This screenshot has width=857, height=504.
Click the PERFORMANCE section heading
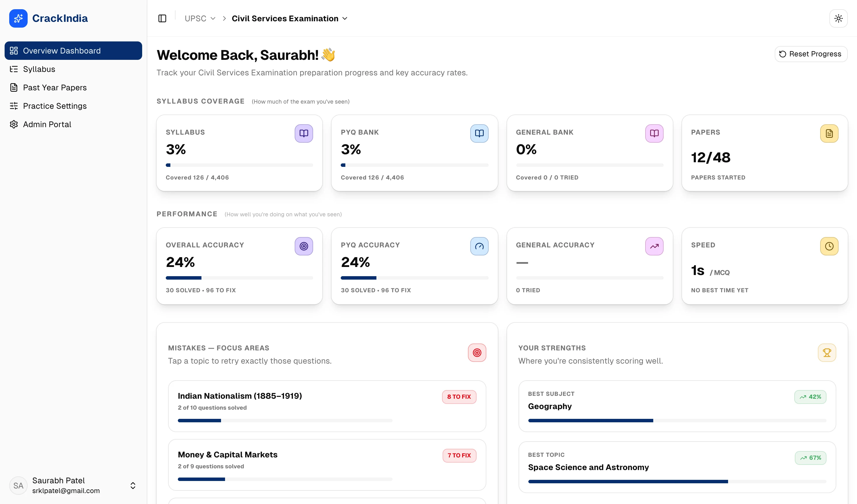pyautogui.click(x=187, y=214)
